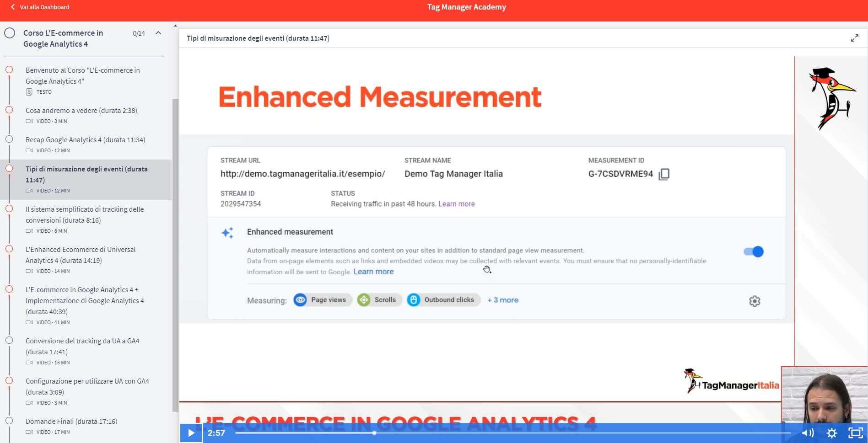The width and height of the screenshot is (868, 443).
Task: Click the '0/14' progress counter
Action: (139, 33)
